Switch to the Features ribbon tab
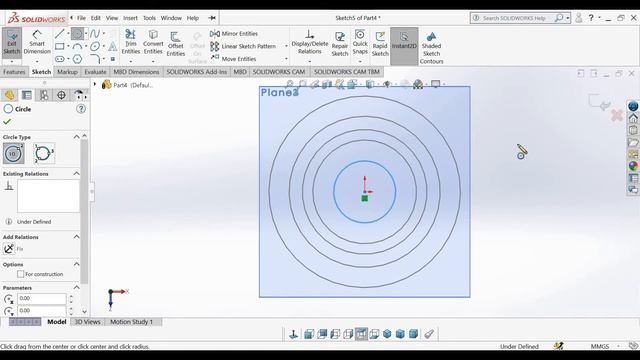Image resolution: width=640 pixels, height=360 pixels. (x=14, y=72)
